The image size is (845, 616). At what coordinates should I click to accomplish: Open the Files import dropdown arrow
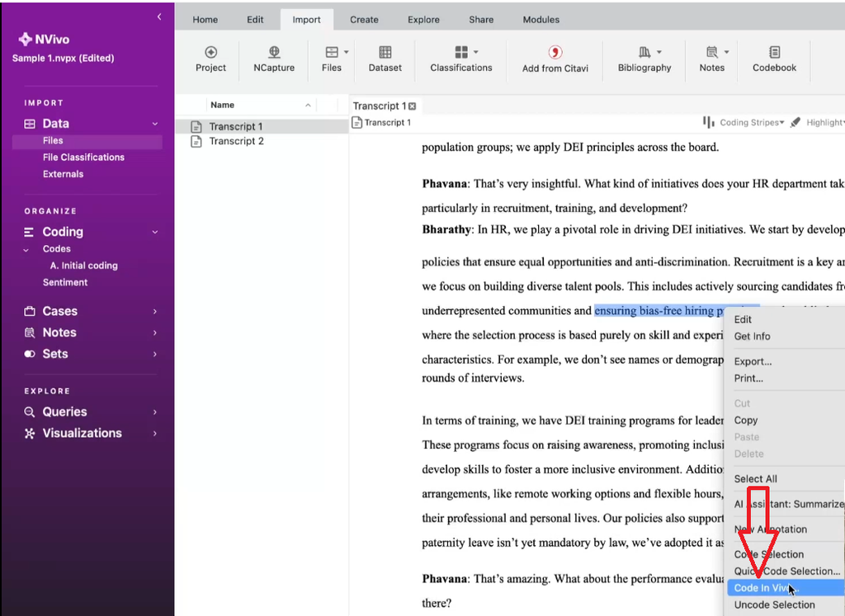[x=347, y=52]
